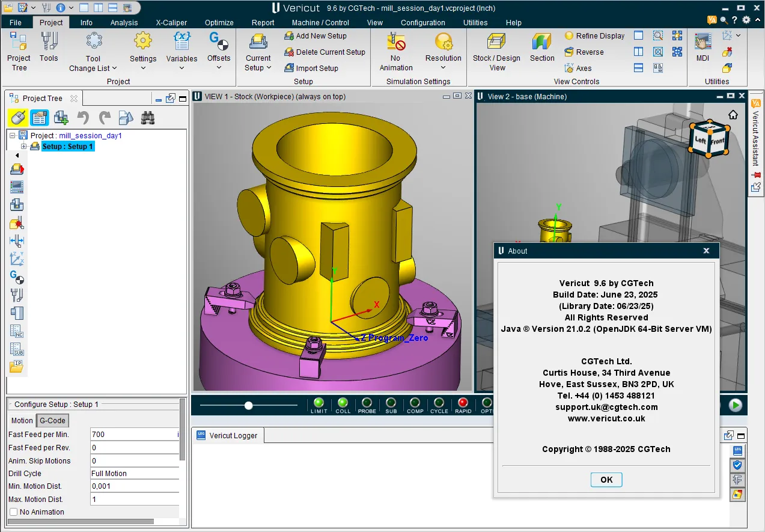Switch to the Analysis ribbon tab
The height and width of the screenshot is (532, 765).
[124, 23]
